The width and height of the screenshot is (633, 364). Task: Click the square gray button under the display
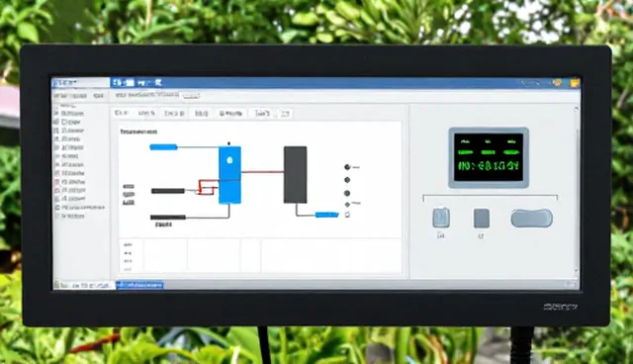(482, 219)
